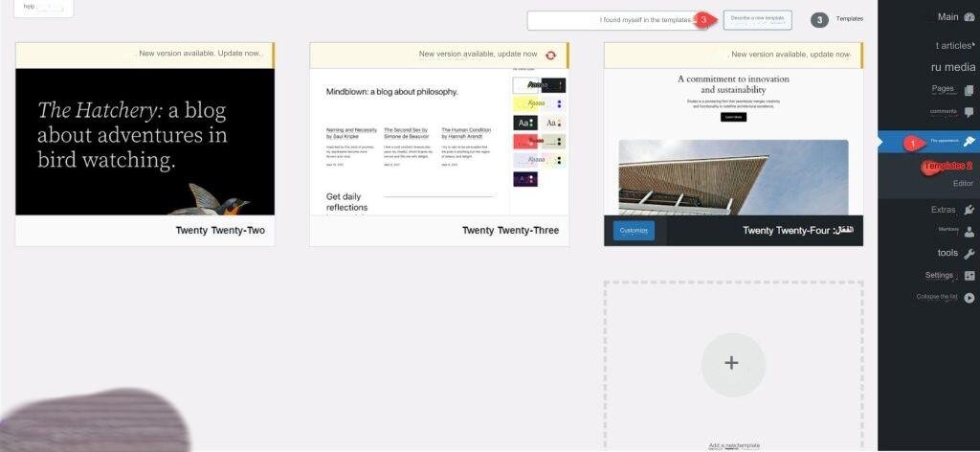This screenshot has width=980, height=452.
Task: Open the Editor submenu entry
Action: [x=963, y=184]
